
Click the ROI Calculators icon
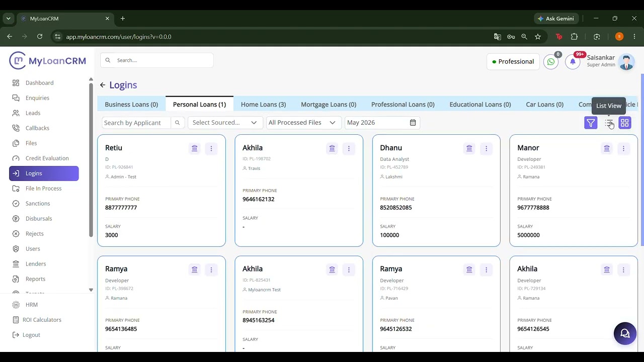coord(16,320)
